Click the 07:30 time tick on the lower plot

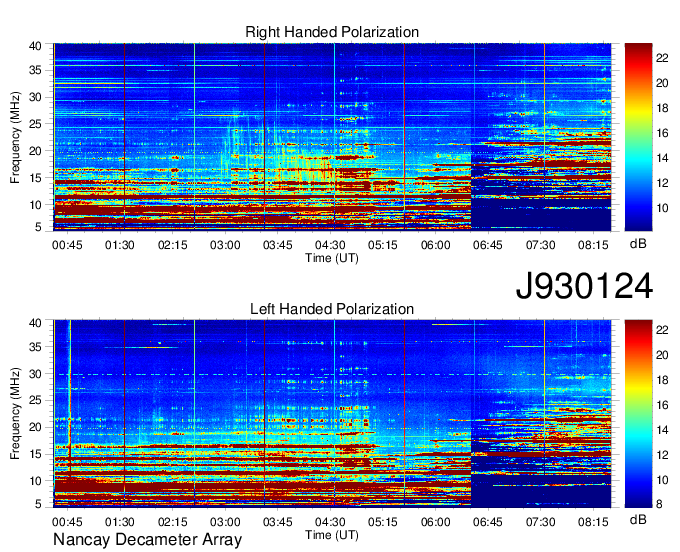[540, 522]
